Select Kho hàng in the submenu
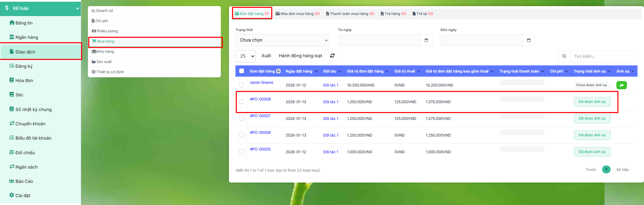Viewport: 644px width, 205px height. [105, 51]
